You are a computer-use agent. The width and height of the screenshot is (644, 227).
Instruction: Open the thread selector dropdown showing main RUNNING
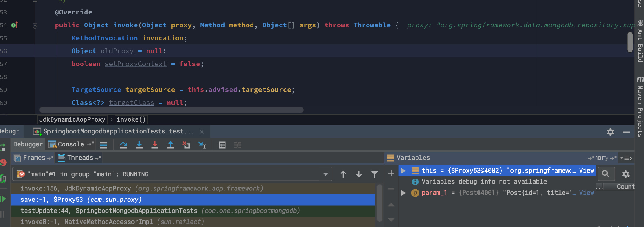[x=172, y=174]
